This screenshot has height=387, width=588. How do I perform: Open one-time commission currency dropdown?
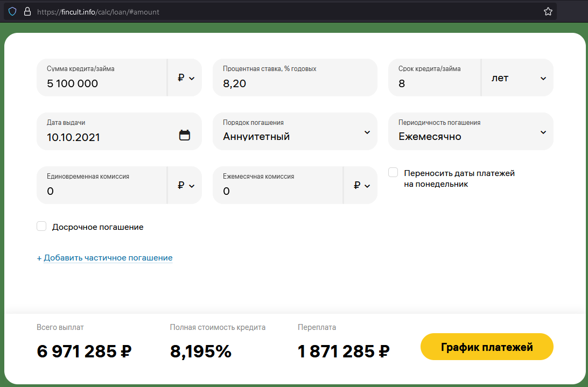click(185, 185)
